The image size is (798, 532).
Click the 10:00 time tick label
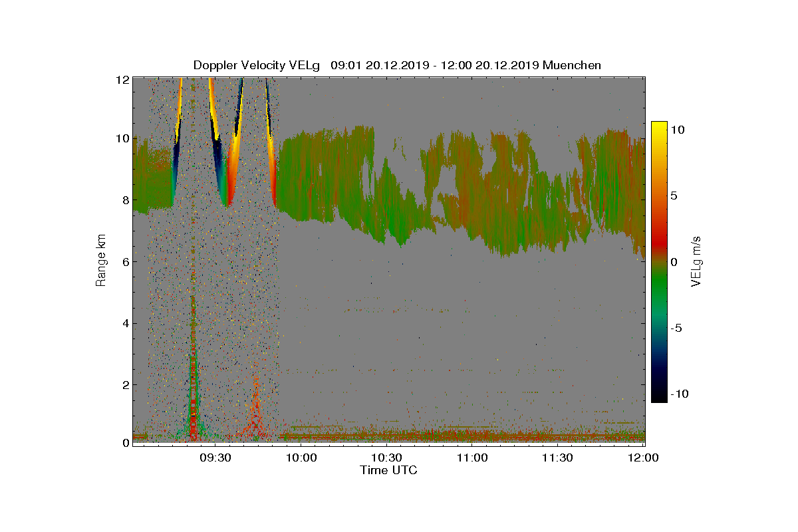pyautogui.click(x=301, y=458)
